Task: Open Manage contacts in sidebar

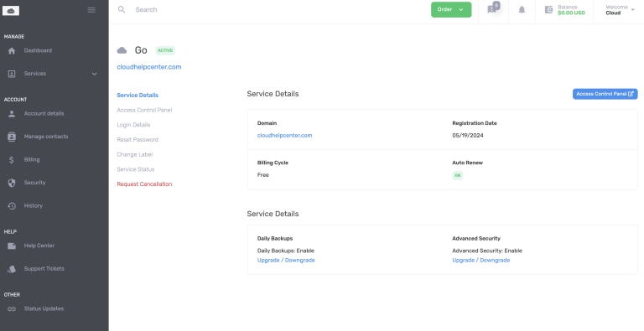Action: pos(46,137)
